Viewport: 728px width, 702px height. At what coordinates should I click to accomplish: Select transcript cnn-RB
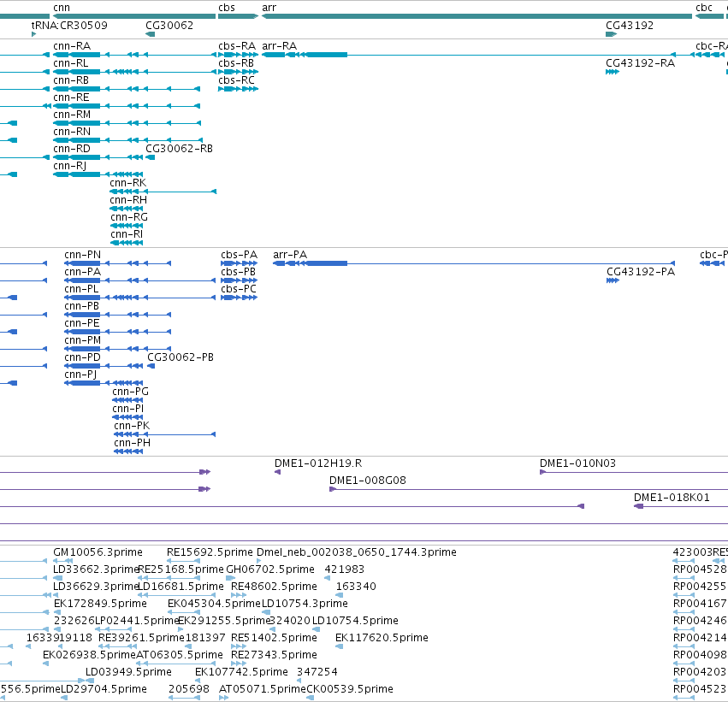pos(71,80)
